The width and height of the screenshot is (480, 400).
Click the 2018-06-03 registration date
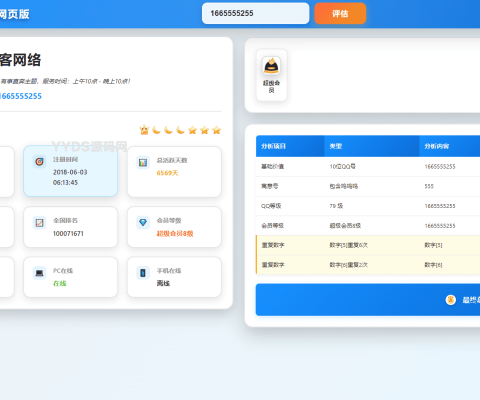point(70,172)
